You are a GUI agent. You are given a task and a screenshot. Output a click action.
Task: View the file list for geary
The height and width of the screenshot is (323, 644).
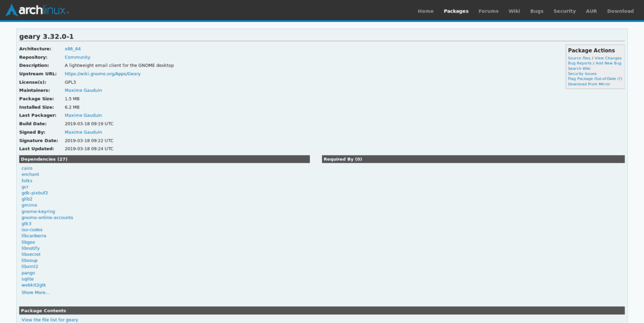click(x=48, y=319)
